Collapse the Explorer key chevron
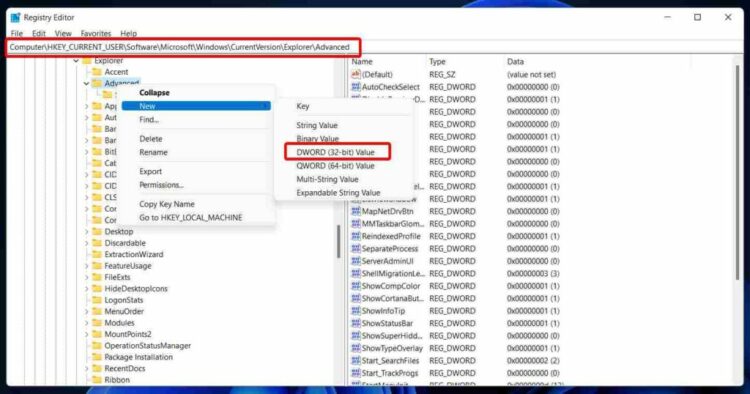The width and height of the screenshot is (750, 394). click(76, 61)
